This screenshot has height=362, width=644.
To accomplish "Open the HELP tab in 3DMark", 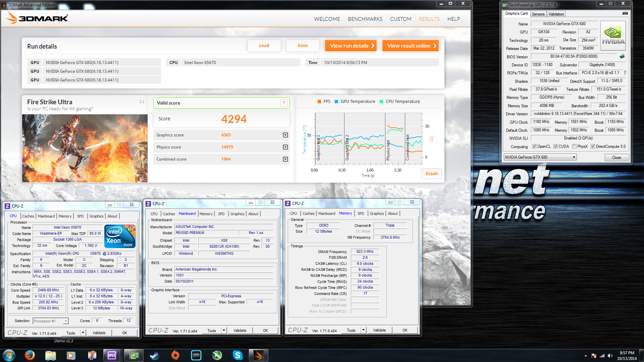I will coord(453,19).
